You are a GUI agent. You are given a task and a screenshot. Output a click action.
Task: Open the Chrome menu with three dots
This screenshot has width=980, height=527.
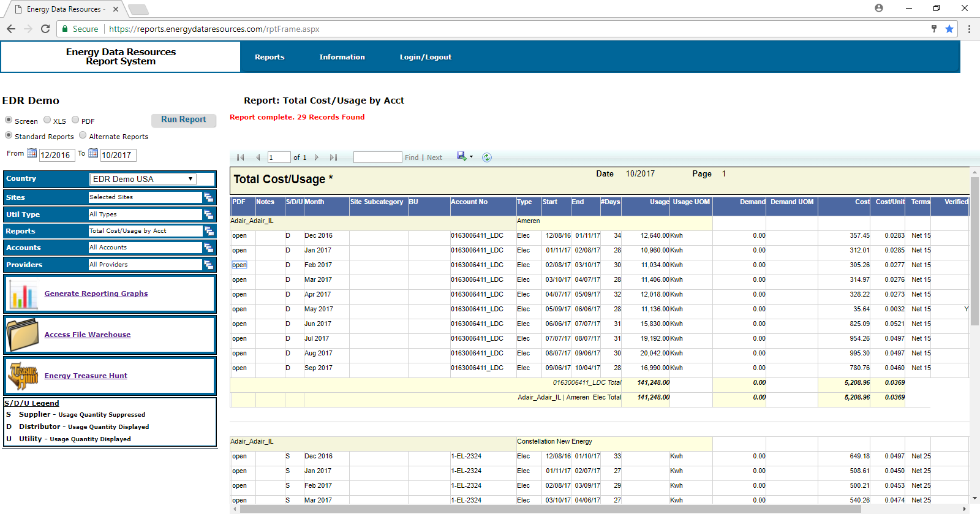[969, 29]
